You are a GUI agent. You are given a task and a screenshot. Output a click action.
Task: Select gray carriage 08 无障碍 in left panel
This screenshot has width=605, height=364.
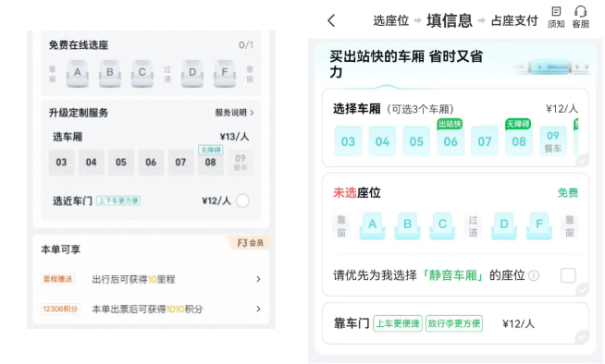(210, 163)
